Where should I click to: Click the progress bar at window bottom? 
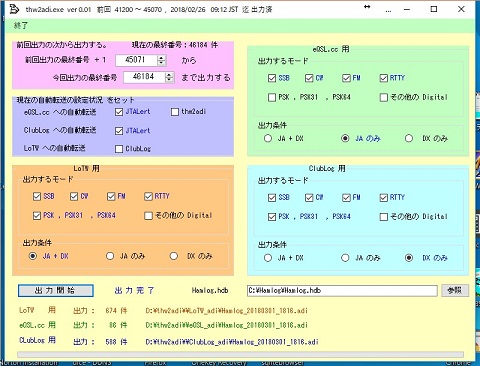click(x=240, y=354)
